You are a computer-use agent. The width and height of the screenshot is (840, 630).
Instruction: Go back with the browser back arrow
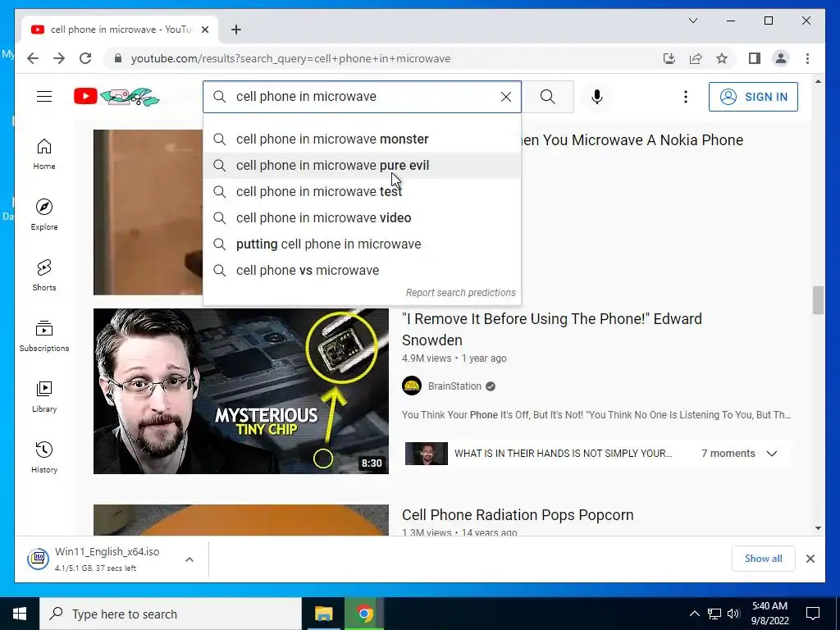(33, 58)
